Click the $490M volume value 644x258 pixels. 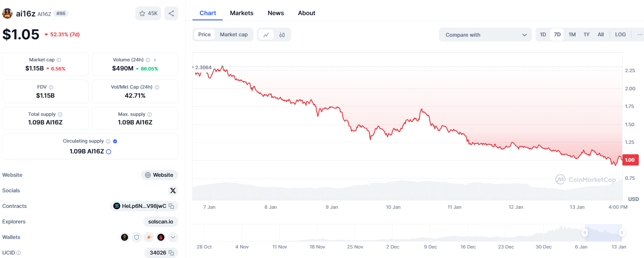tap(123, 68)
